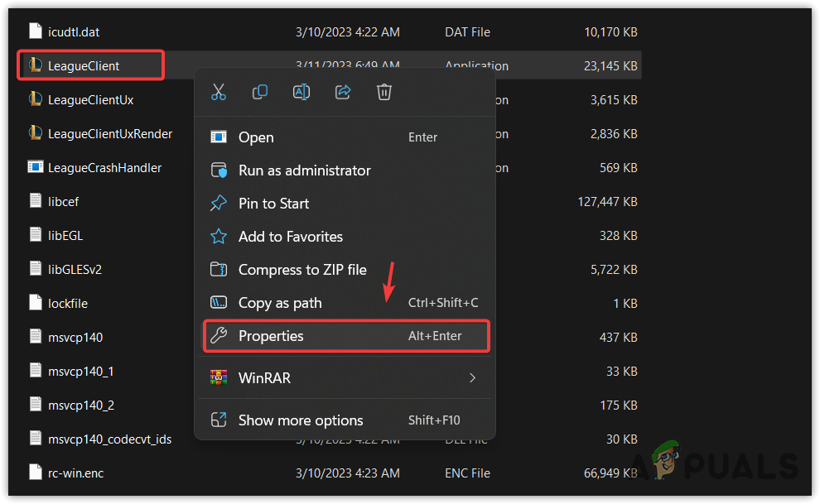
Task: Select the msvcp140_codecvt_ids file name
Action: tap(110, 439)
